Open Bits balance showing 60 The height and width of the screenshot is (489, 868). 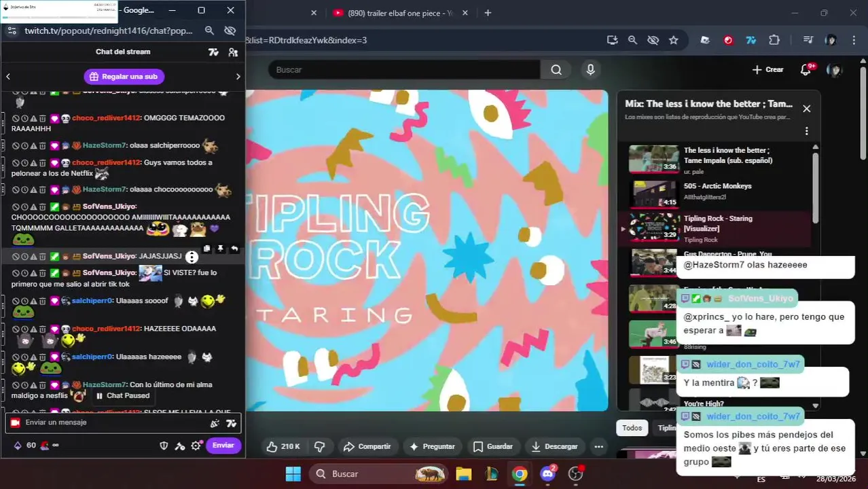pyautogui.click(x=25, y=446)
